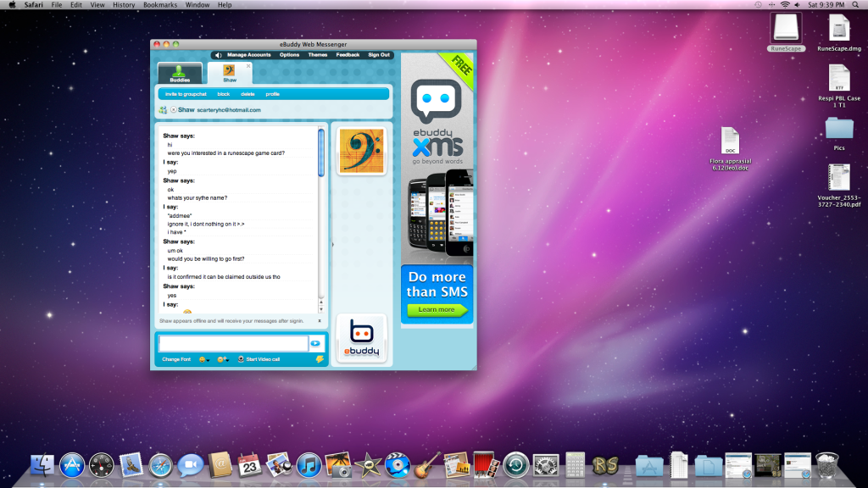Select the Voucher PDF file on the desktop

coord(839,185)
